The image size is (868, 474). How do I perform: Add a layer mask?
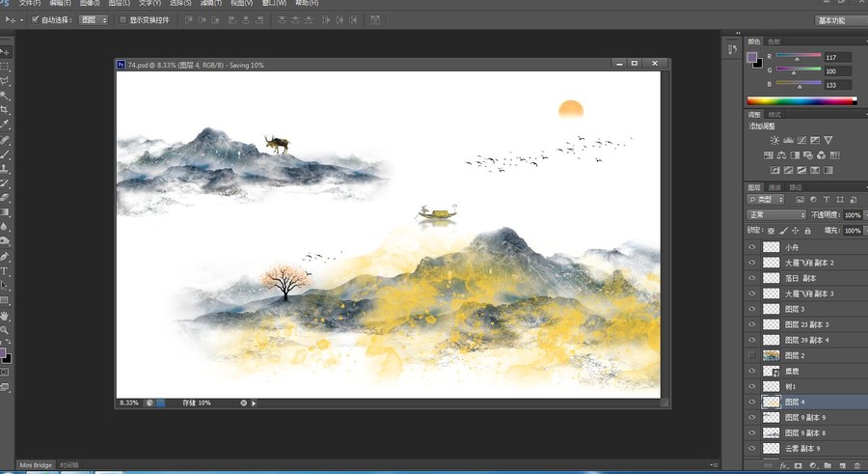[x=799, y=465]
